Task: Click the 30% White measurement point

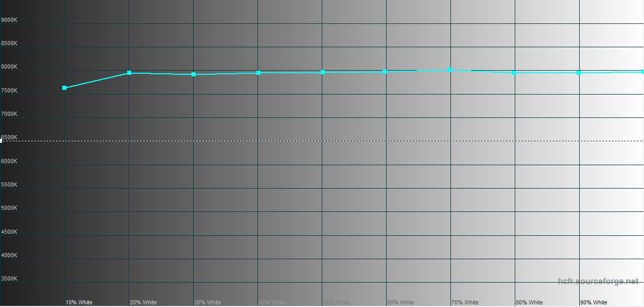Action: coord(194,74)
